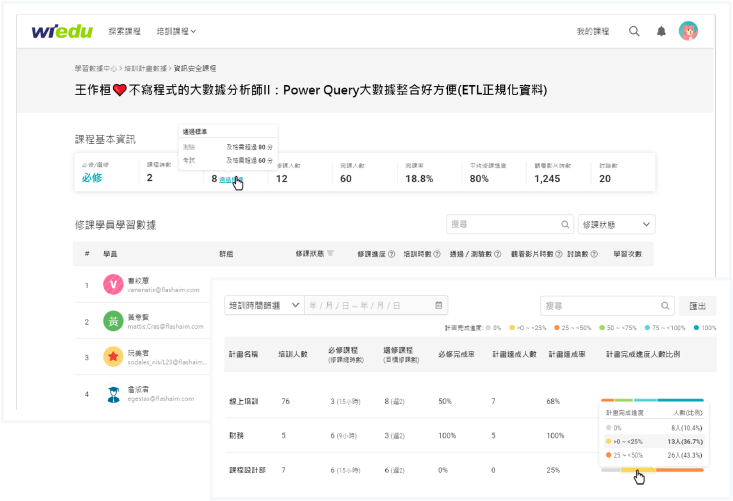Click 1,245 video watch time value
The width and height of the screenshot is (733, 501).
(547, 179)
